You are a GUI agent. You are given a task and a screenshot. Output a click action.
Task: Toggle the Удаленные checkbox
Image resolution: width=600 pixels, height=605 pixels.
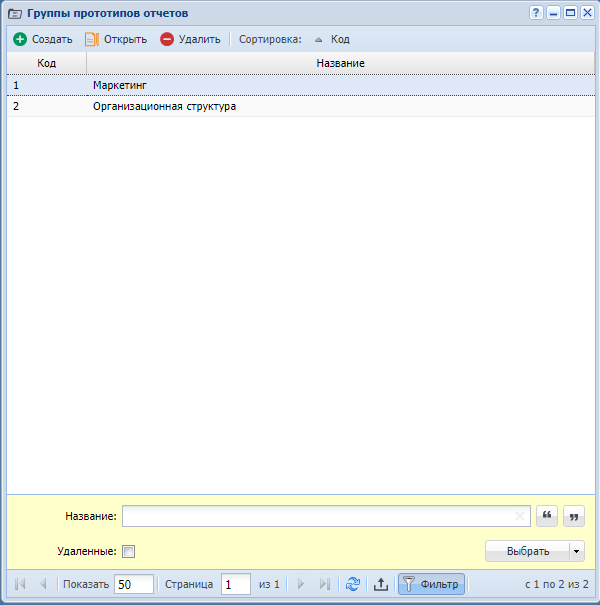tap(128, 551)
